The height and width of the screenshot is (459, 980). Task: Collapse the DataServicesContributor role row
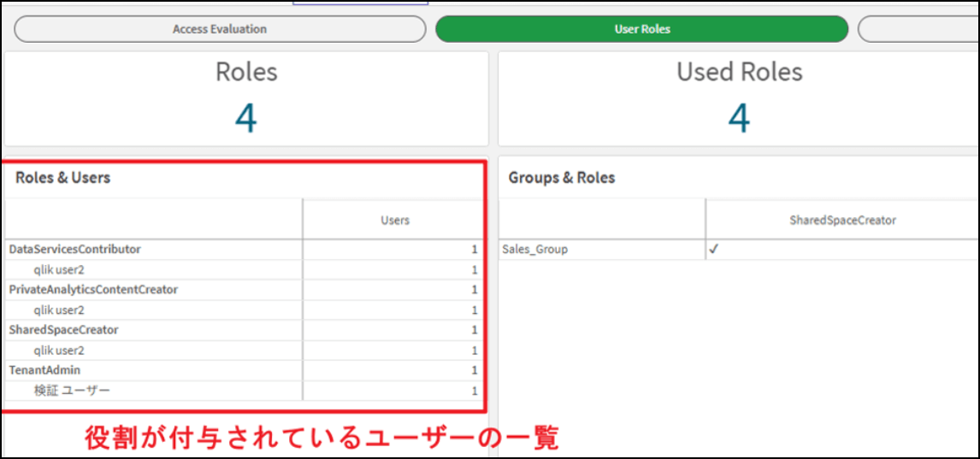coord(74,250)
